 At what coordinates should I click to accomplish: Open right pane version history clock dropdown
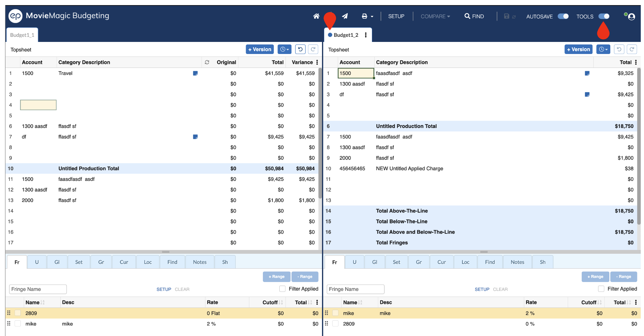[x=603, y=49]
